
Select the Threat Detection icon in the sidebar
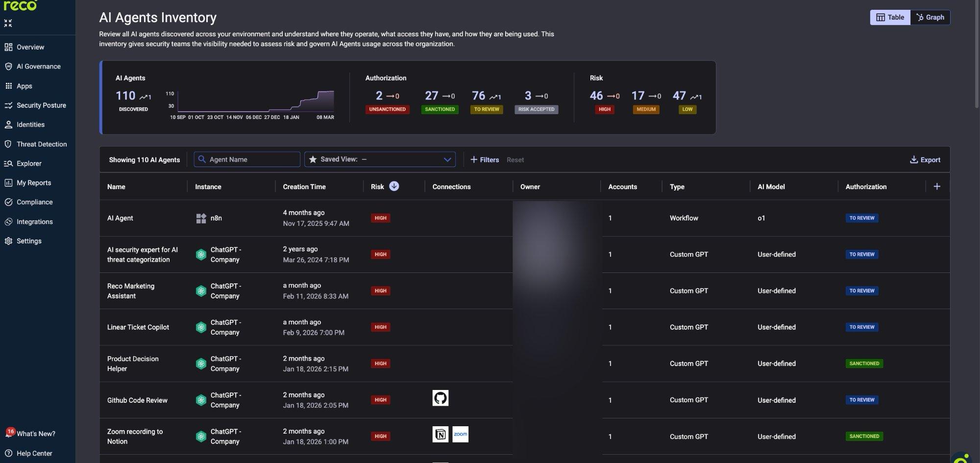pos(8,144)
